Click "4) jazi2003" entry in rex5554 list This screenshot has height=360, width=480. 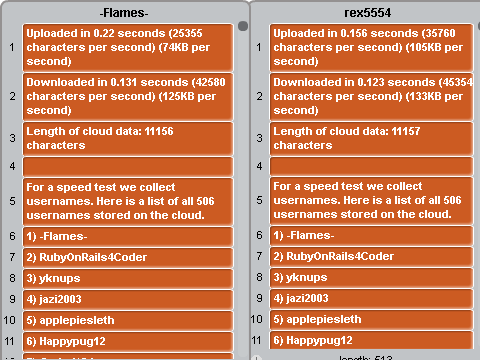(x=372, y=298)
